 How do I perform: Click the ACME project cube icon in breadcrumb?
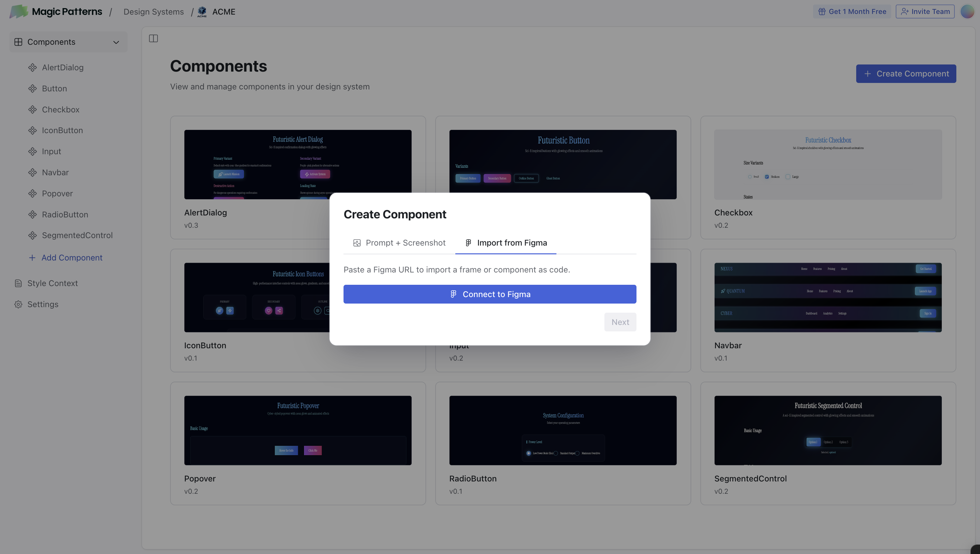[202, 11]
